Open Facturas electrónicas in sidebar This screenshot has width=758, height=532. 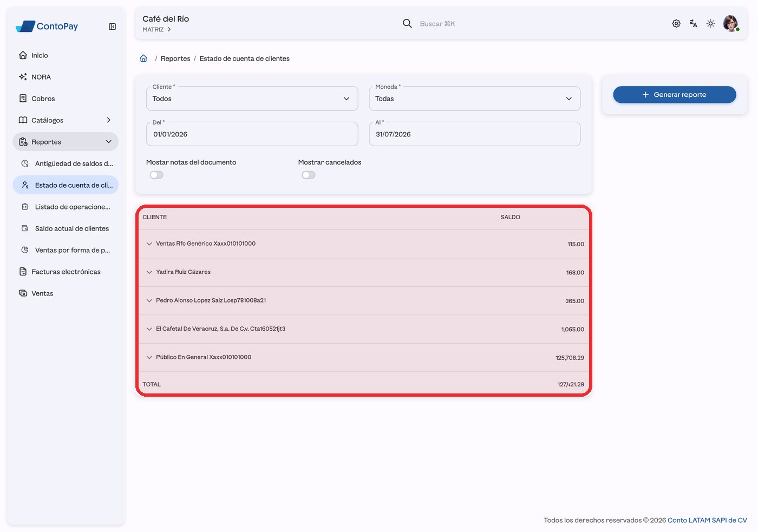click(66, 272)
